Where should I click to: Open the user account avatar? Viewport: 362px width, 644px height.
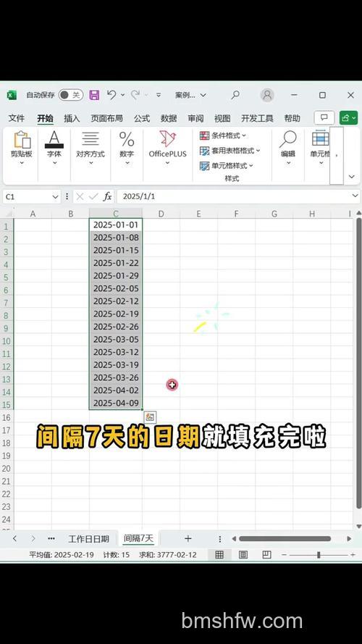click(x=267, y=96)
